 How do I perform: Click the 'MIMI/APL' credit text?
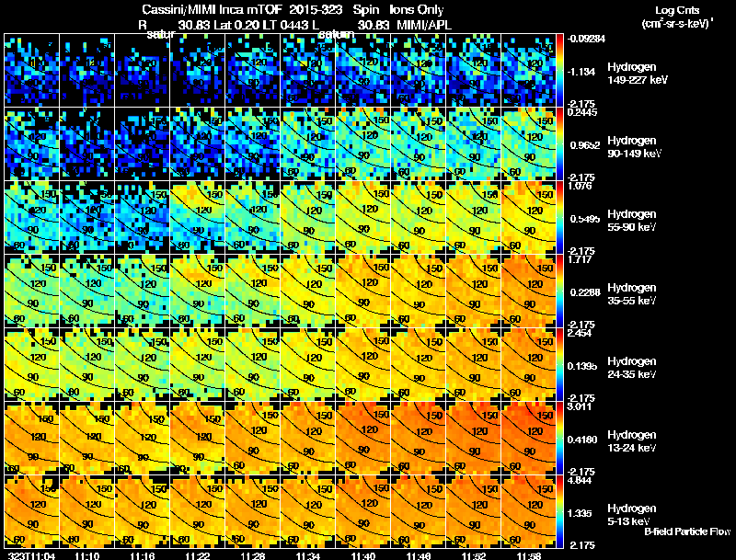[x=424, y=25]
